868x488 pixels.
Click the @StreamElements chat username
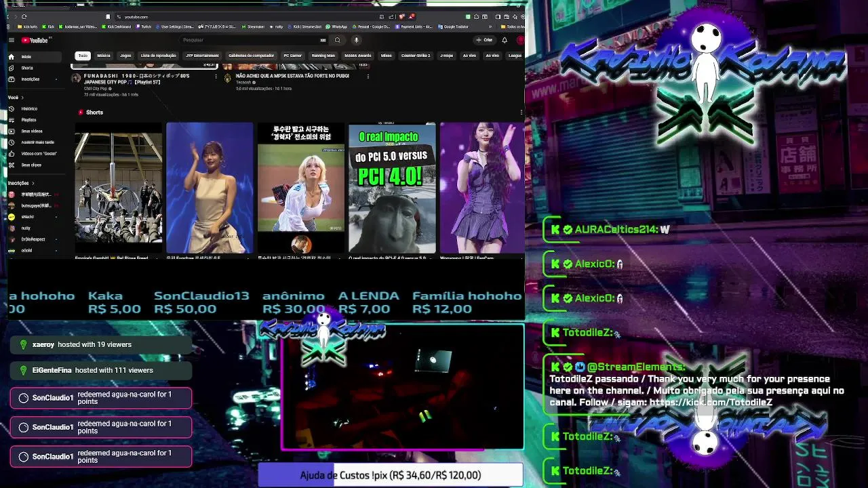635,367
